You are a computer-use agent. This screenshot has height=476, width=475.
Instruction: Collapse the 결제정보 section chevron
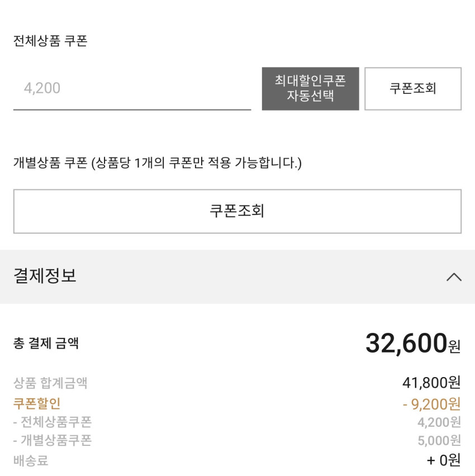click(454, 277)
